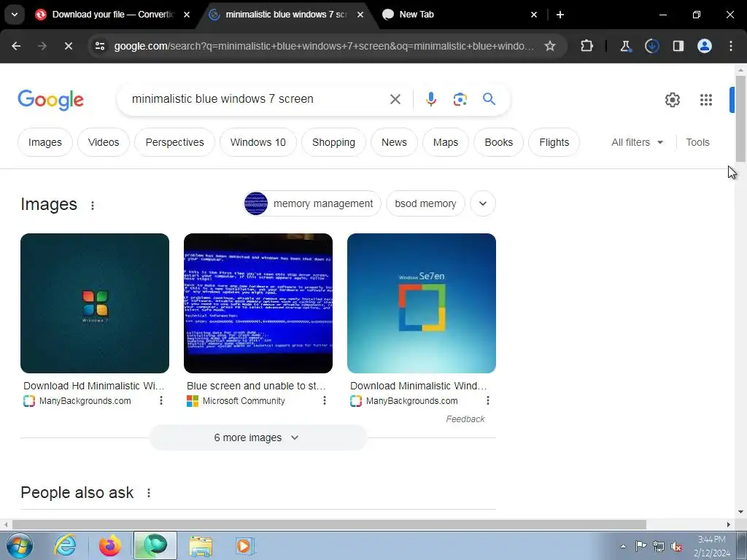Go back to the previous page

tap(16, 46)
